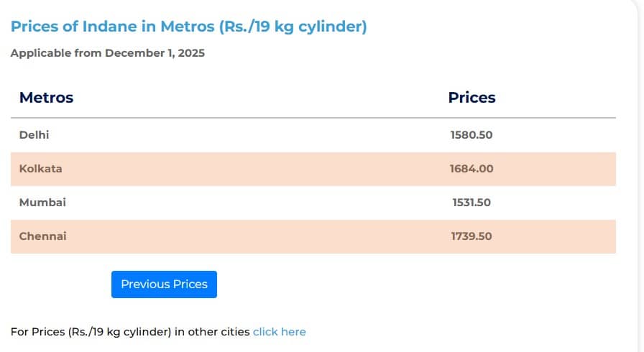The image size is (644, 352).
Task: Open the "click here" other cities link
Action: (279, 332)
